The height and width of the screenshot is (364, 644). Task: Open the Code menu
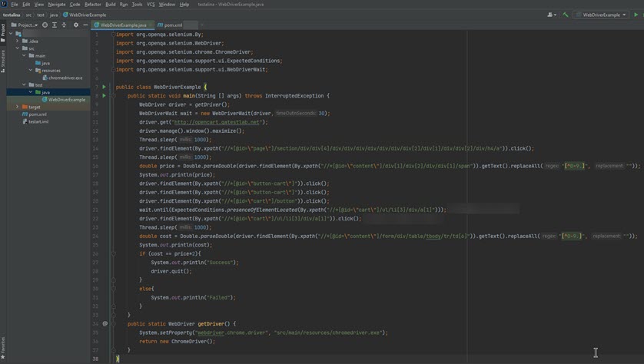coord(75,5)
